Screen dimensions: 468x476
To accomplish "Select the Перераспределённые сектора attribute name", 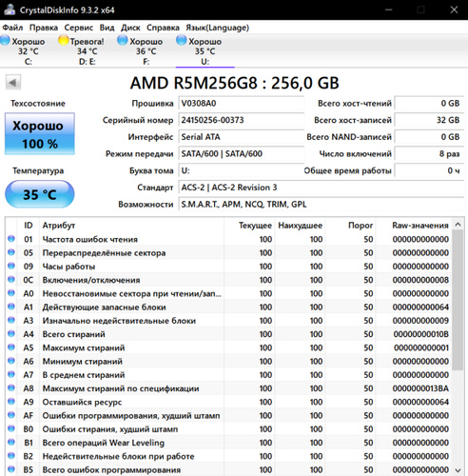I will click(104, 252).
